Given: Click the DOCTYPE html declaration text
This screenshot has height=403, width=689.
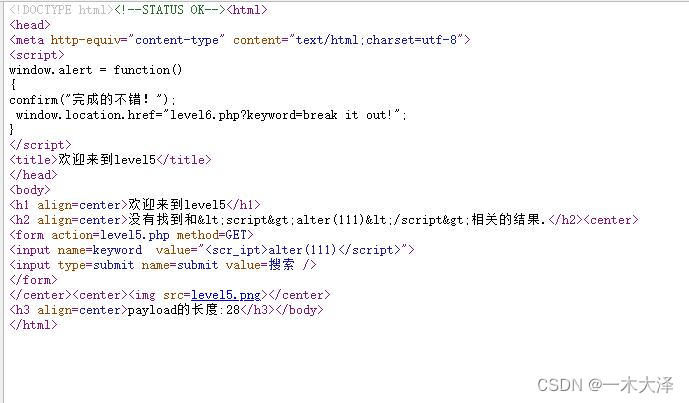Looking at the screenshot, I should [62, 10].
